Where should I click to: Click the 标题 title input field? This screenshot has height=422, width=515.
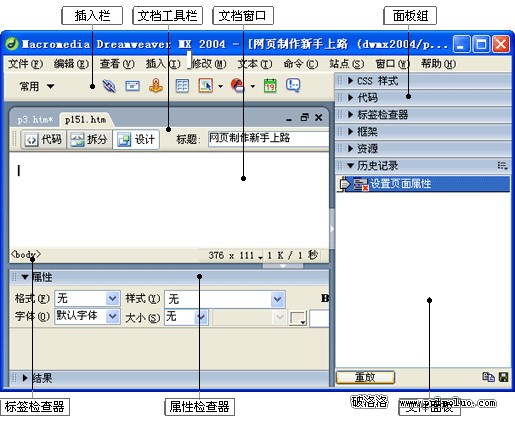click(x=268, y=139)
